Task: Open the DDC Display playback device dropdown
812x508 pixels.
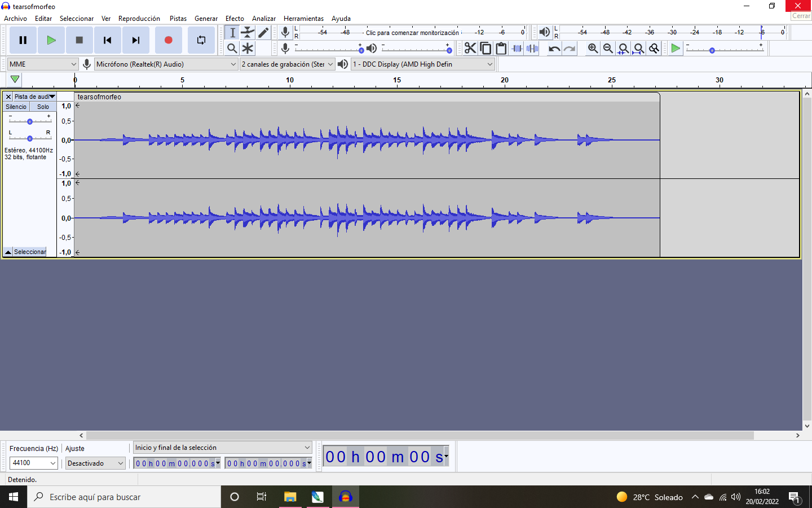Action: pos(422,64)
